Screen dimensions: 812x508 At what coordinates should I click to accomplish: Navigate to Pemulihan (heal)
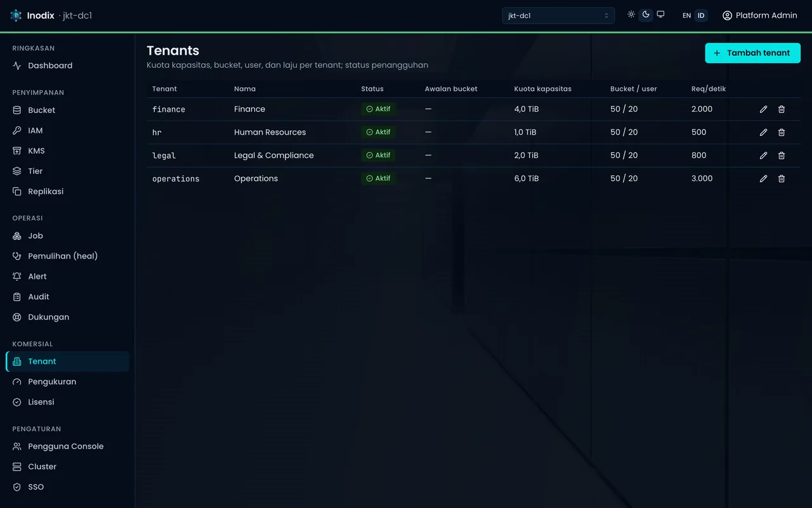(67, 256)
